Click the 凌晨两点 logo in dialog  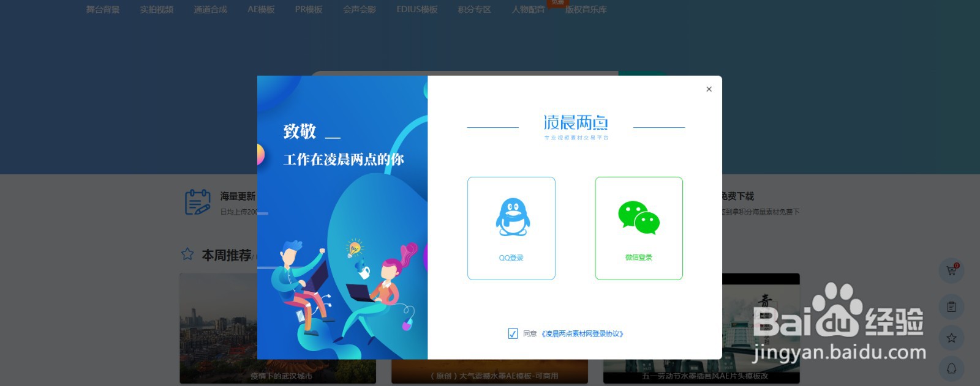point(576,127)
